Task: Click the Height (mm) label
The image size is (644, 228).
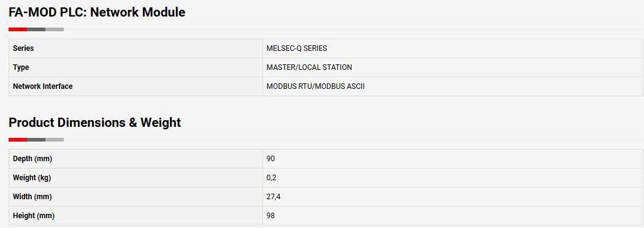Action: tap(34, 216)
